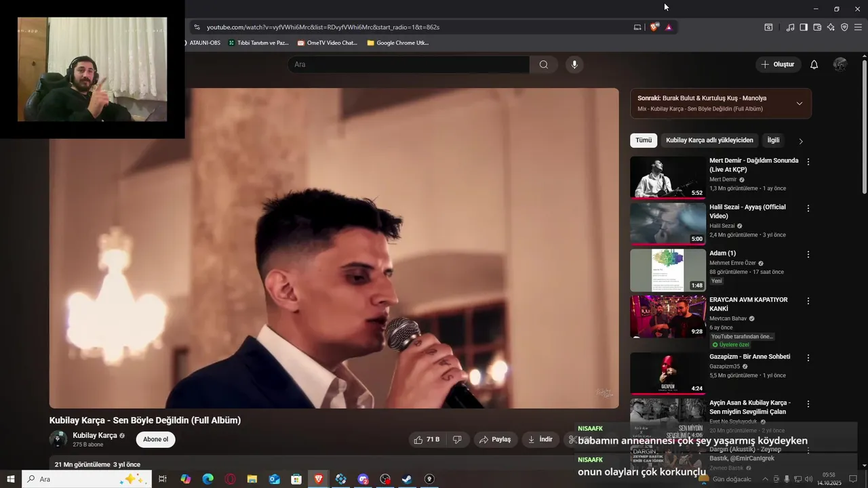
Task: Click the Paylaş share button
Action: tap(495, 439)
